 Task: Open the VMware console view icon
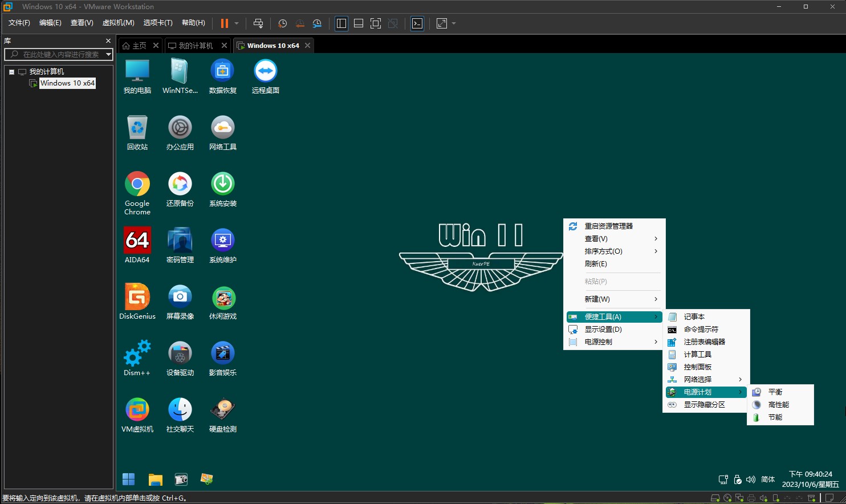[x=417, y=23]
